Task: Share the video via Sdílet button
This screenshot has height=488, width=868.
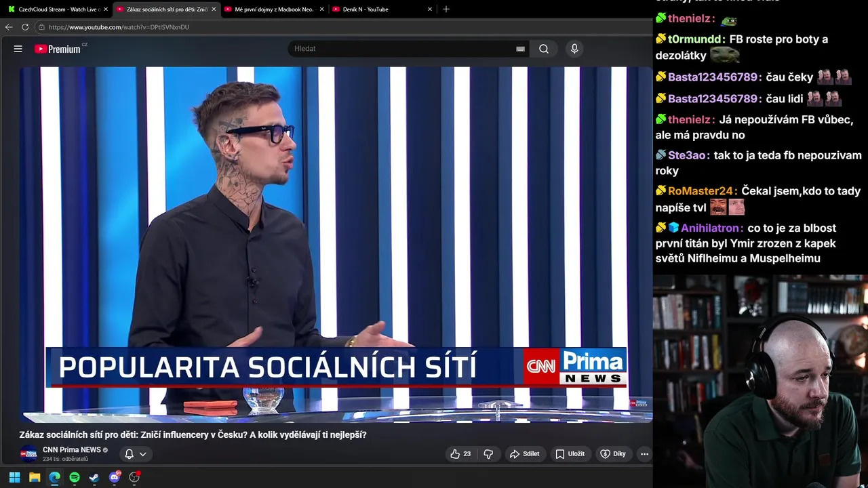Action: click(524, 454)
